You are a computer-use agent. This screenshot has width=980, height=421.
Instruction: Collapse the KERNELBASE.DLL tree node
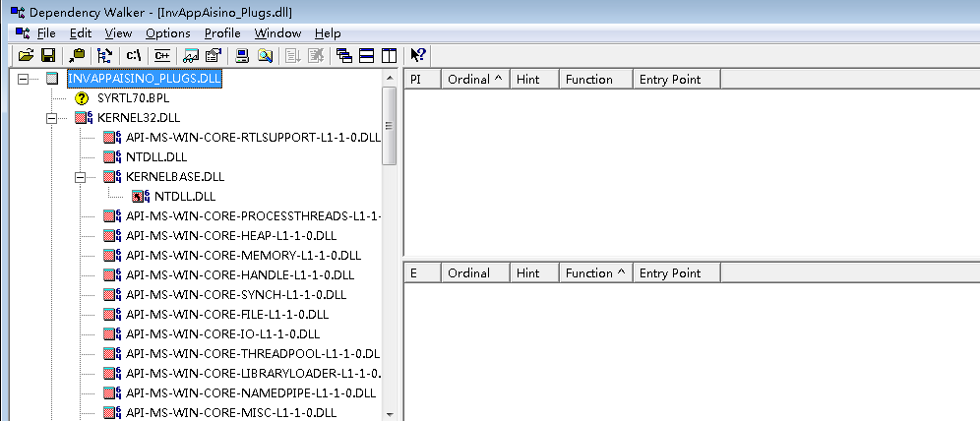[80, 177]
